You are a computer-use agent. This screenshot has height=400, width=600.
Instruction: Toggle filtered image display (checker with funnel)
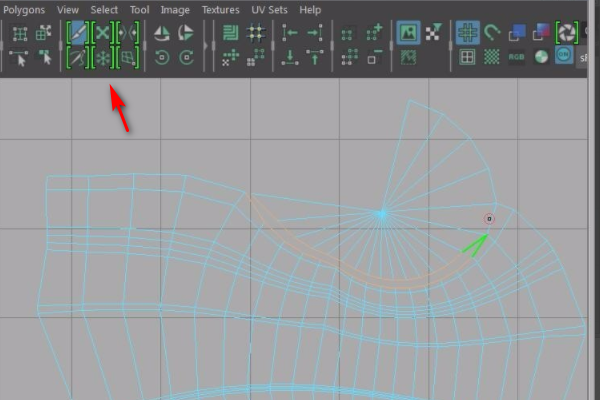(434, 33)
